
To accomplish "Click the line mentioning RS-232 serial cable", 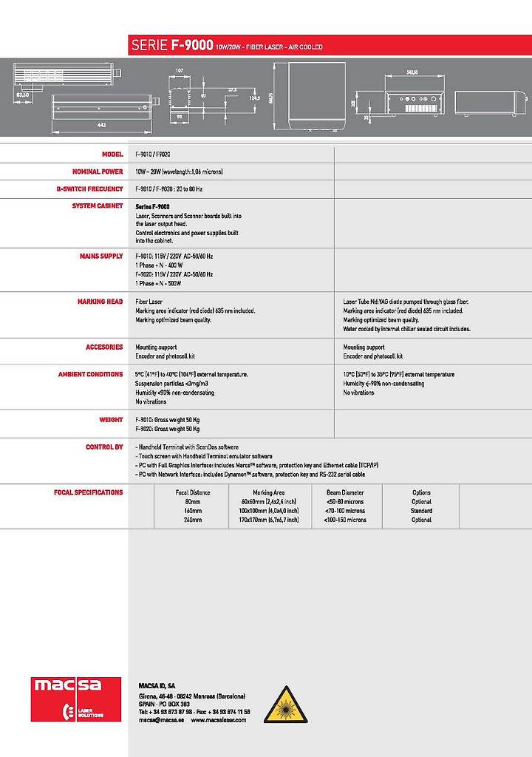I will click(x=250, y=475).
